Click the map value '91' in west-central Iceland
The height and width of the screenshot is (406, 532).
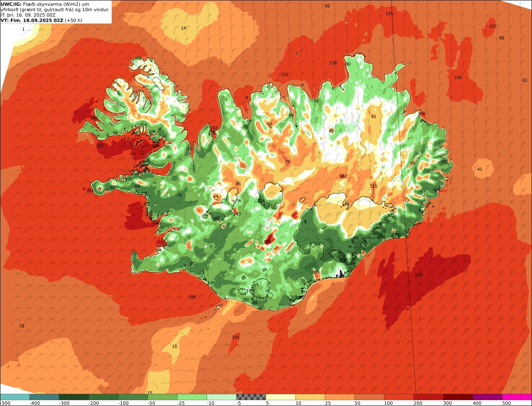[239, 184]
